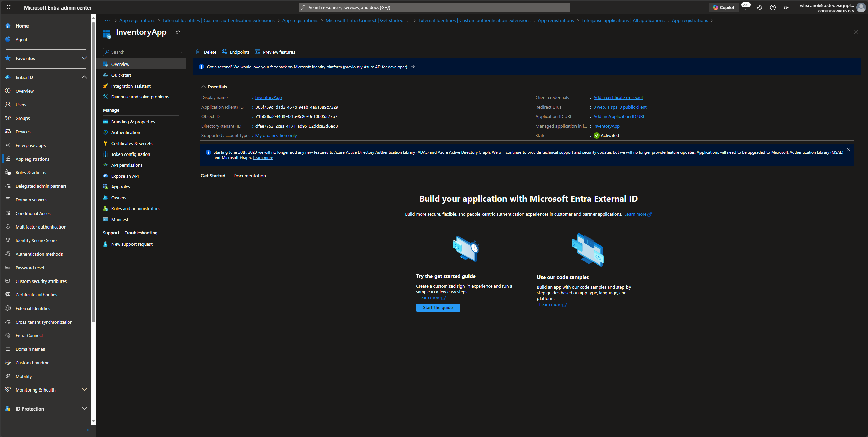Open the app launcher waffle icon
868x437 pixels.
point(9,7)
